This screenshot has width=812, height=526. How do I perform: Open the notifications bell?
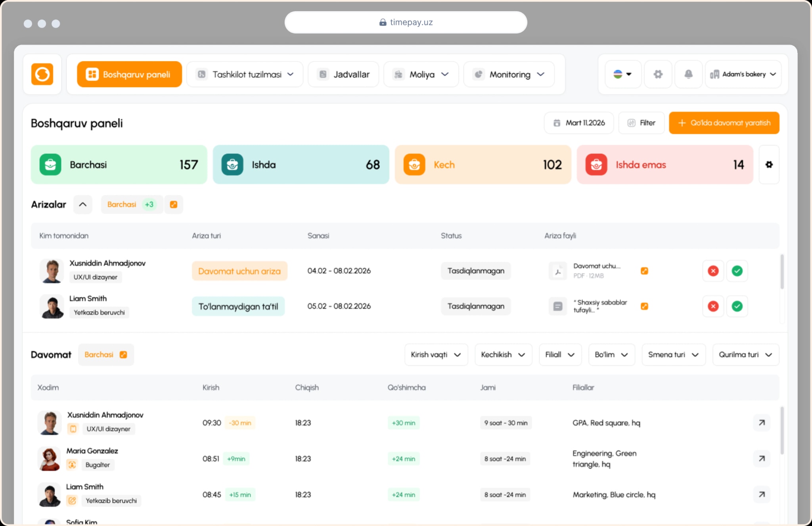point(689,74)
